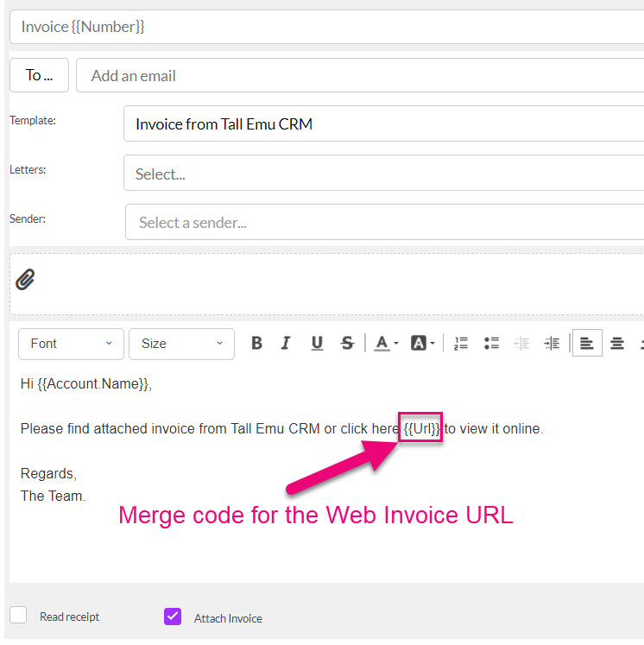Insert a bulleted list
Viewport: 644px width, 645px height.
(491, 343)
